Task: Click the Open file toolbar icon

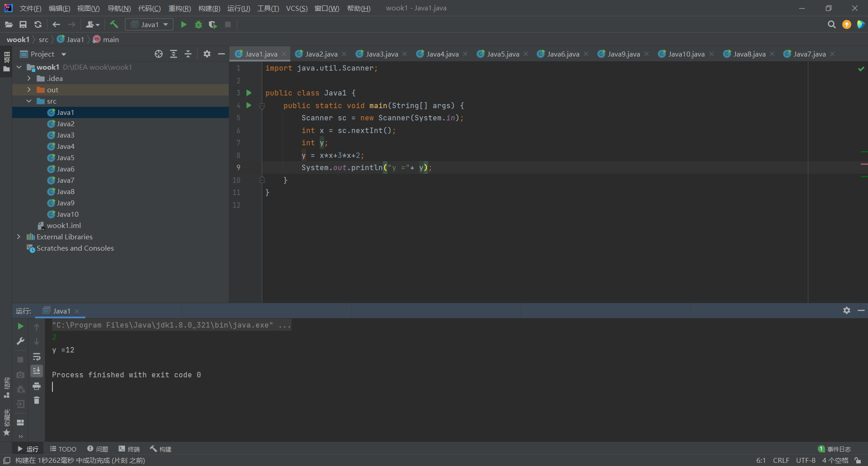Action: coord(9,24)
